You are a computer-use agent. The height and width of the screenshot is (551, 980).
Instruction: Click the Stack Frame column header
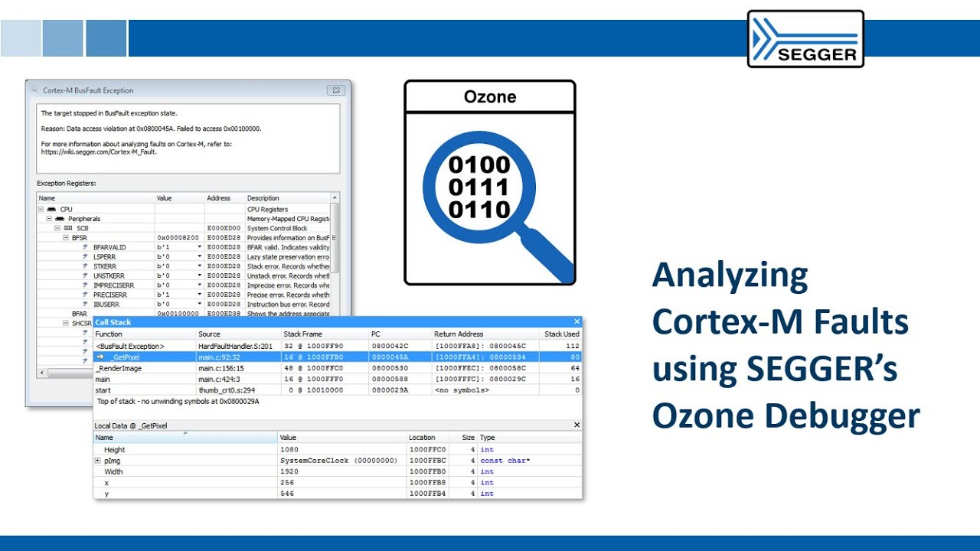click(325, 334)
